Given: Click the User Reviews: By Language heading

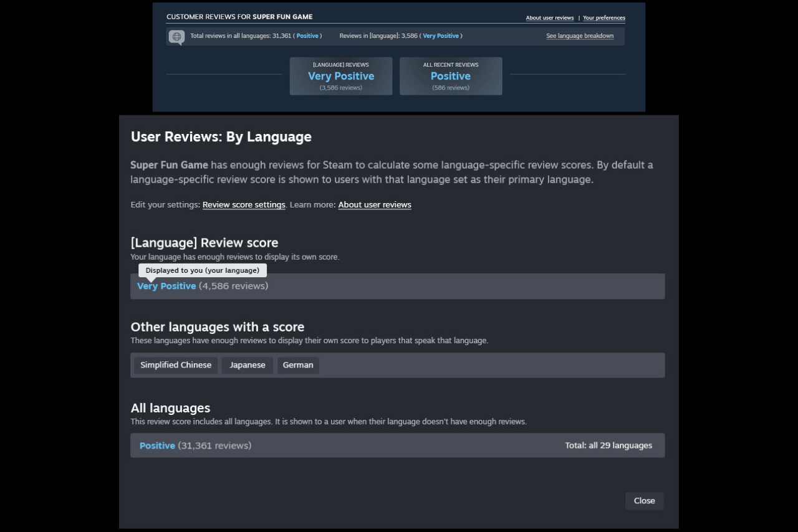Looking at the screenshot, I should (221, 137).
